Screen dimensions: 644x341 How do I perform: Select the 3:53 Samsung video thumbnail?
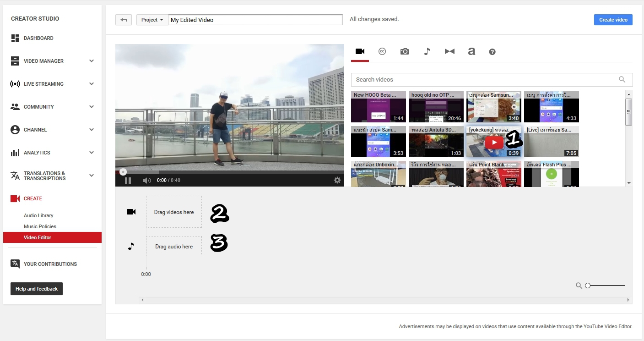[x=379, y=142]
